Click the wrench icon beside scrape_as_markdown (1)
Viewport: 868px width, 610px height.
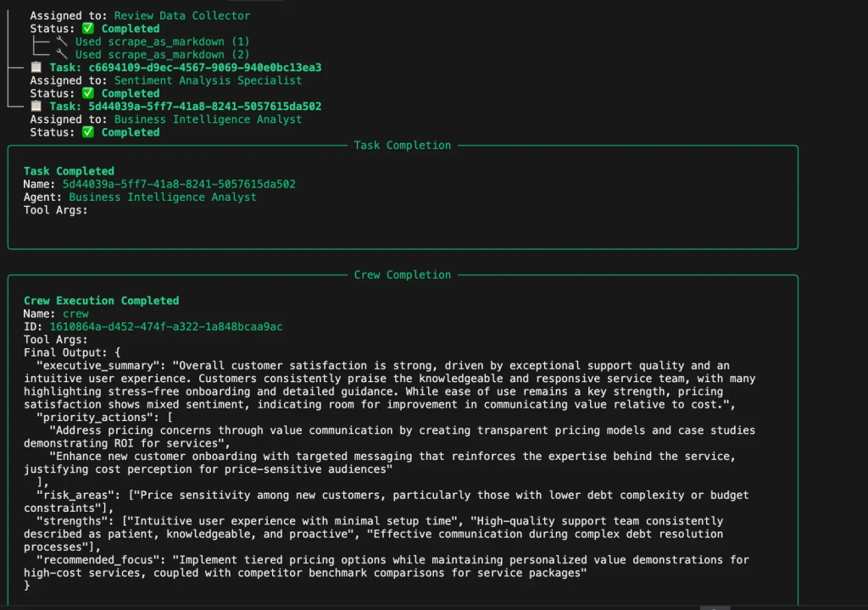(x=62, y=42)
